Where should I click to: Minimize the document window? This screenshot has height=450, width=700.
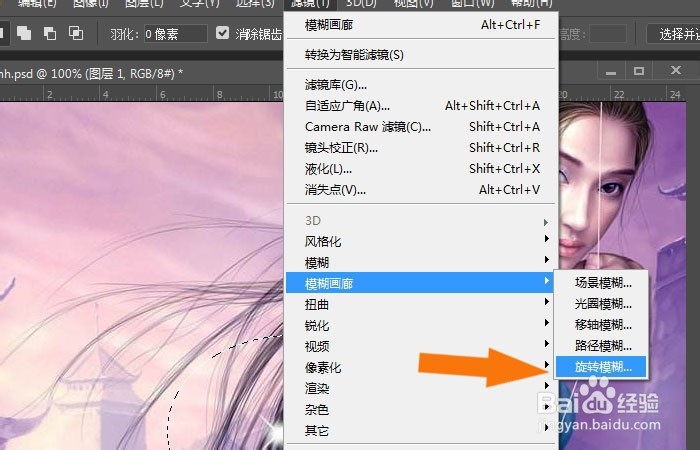[611, 71]
